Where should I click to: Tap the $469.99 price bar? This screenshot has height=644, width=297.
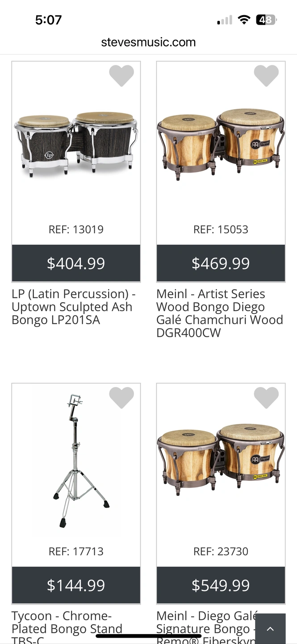click(x=221, y=263)
